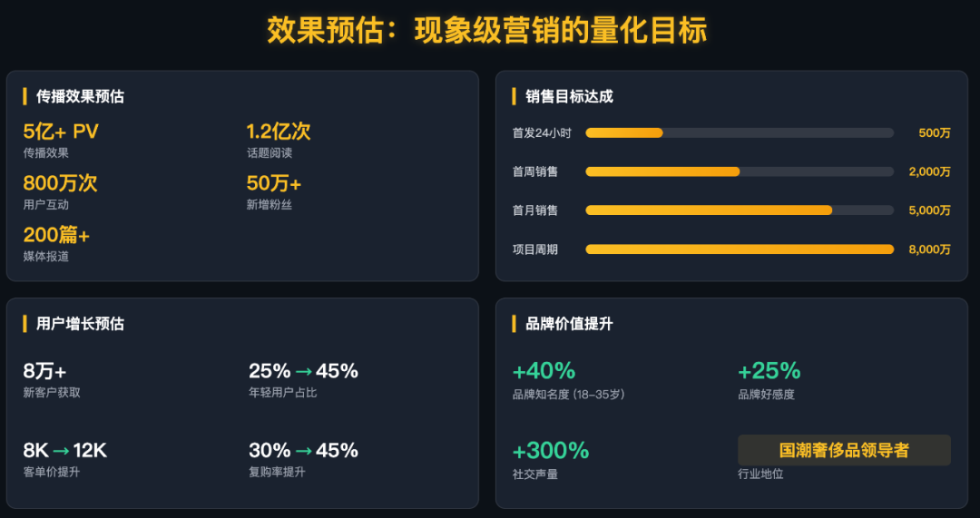This screenshot has height=518, width=980.
Task: Click the 800万次 user interaction figure
Action: click(x=60, y=183)
